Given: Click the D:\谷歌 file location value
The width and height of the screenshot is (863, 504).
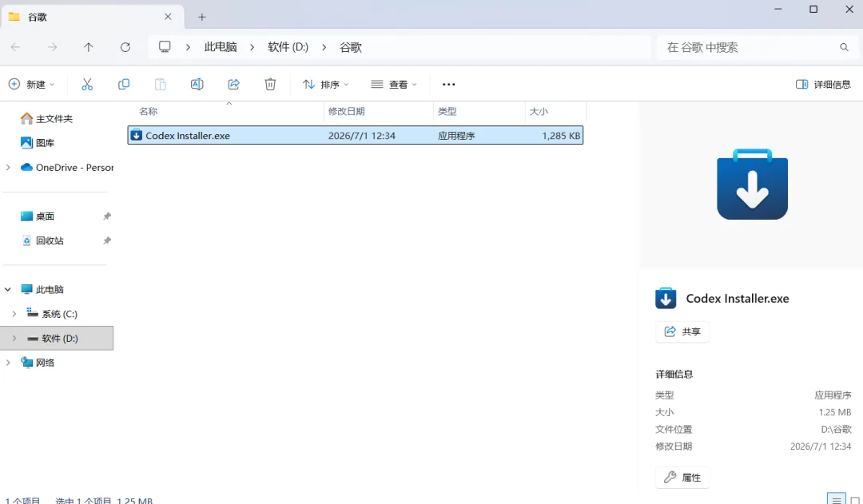Looking at the screenshot, I should click(x=836, y=429).
